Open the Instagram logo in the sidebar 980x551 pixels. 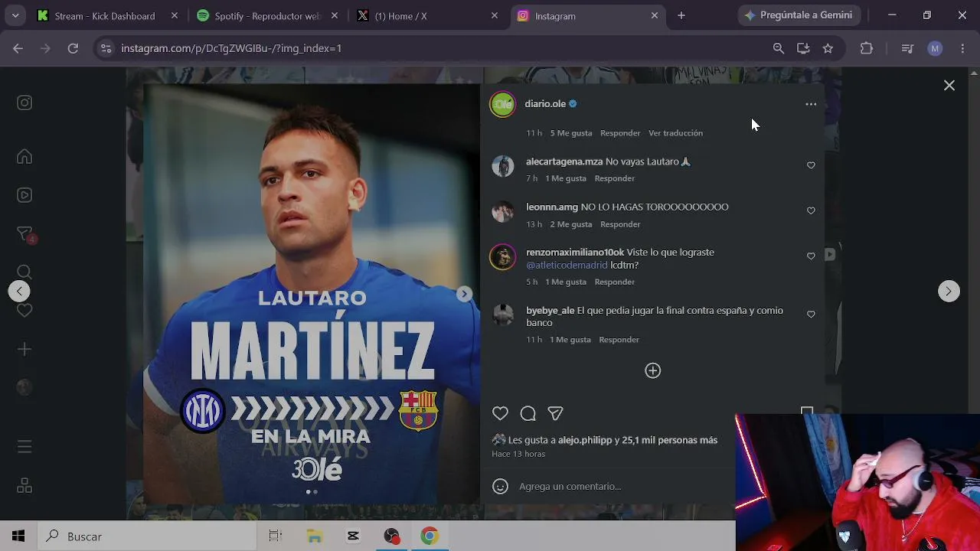[x=24, y=103]
